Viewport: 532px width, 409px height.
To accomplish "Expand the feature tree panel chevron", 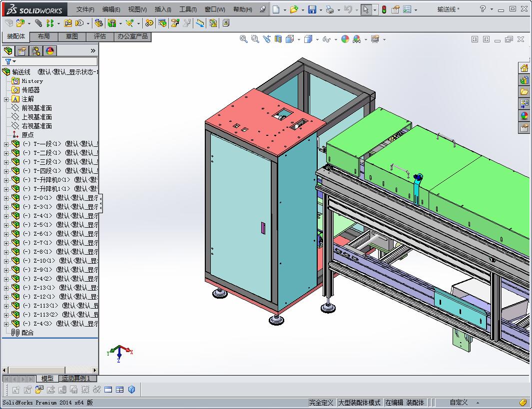I will tap(93, 50).
